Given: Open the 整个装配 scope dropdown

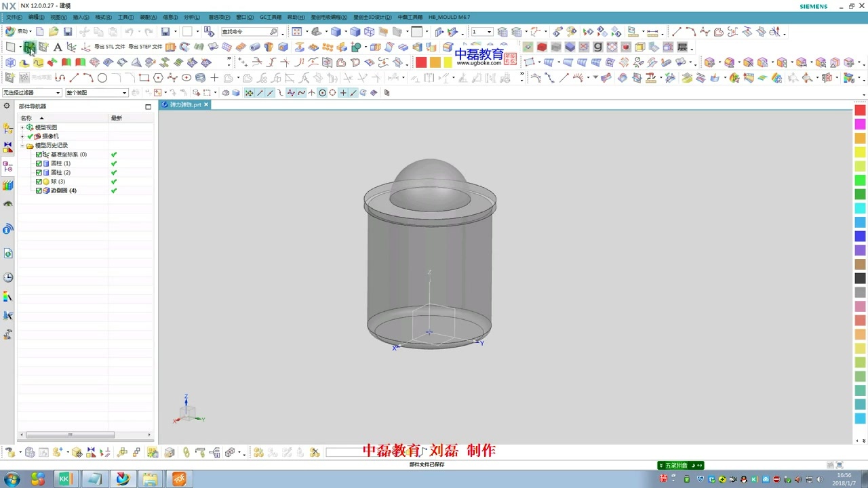Looking at the screenshot, I should [96, 93].
